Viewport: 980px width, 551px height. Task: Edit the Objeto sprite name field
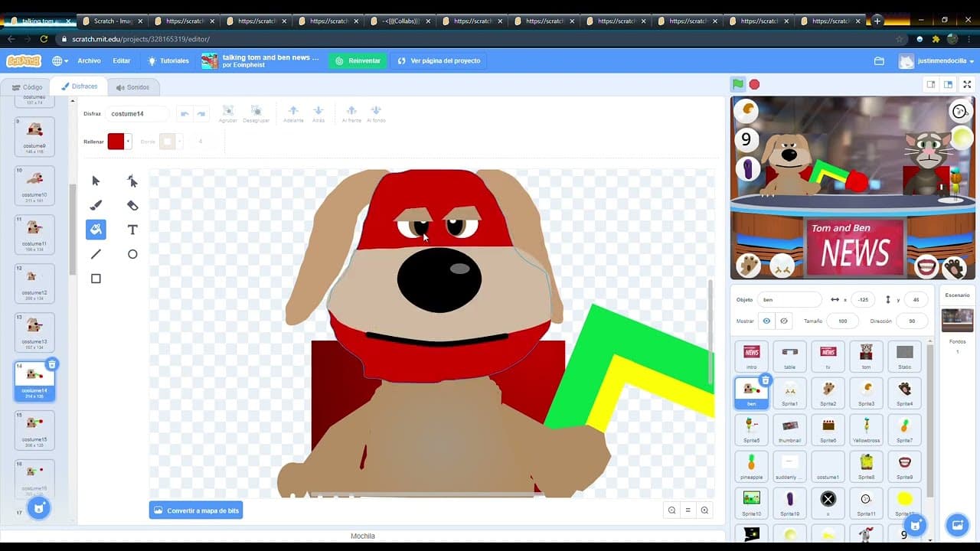point(789,300)
